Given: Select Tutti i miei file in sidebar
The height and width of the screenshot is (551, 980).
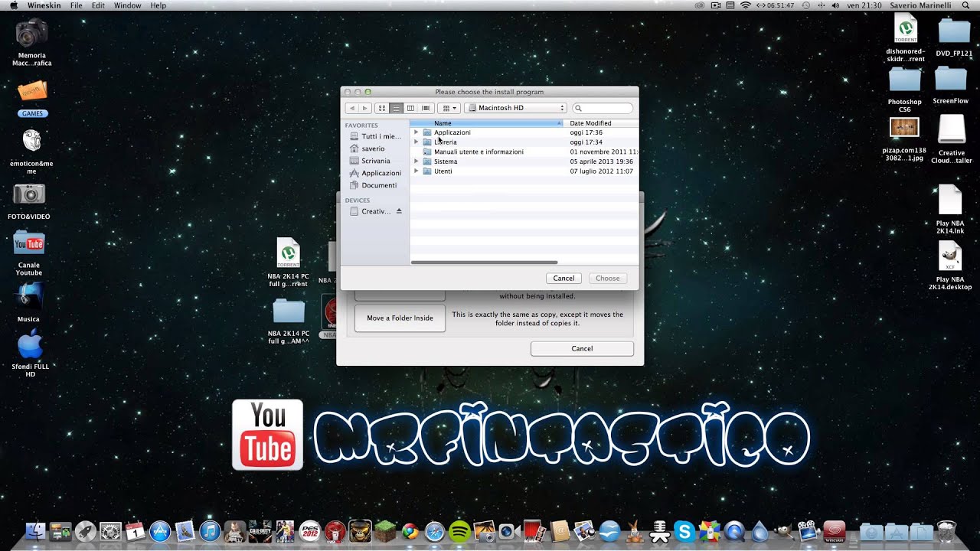Looking at the screenshot, I should [x=375, y=136].
